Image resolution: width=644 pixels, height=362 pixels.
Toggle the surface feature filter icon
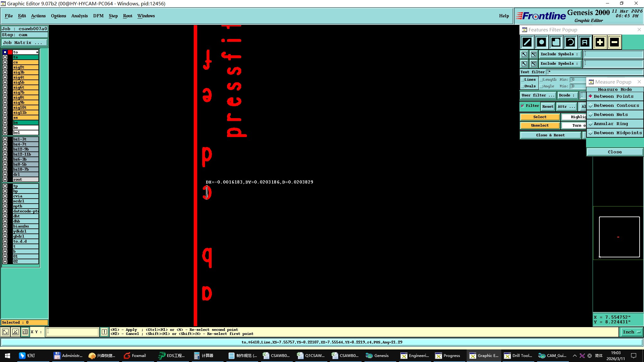click(556, 42)
